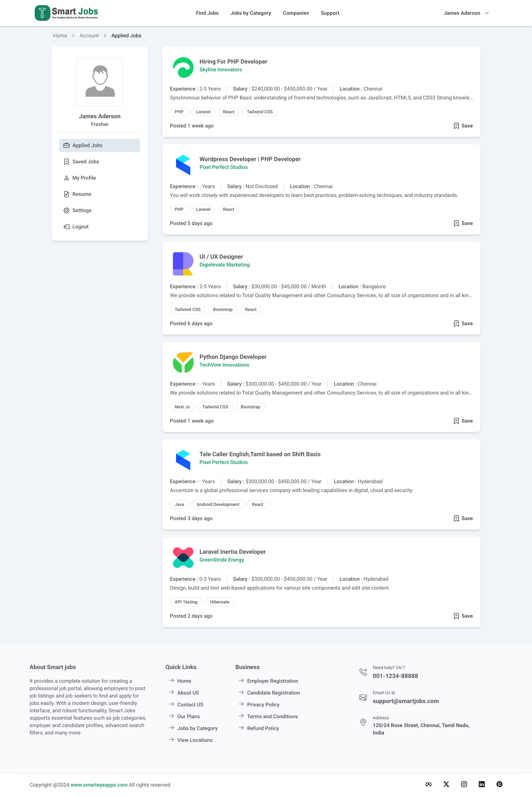Image resolution: width=532 pixels, height=796 pixels.
Task: Click the Pinterest icon in footer
Action: pos(499,784)
